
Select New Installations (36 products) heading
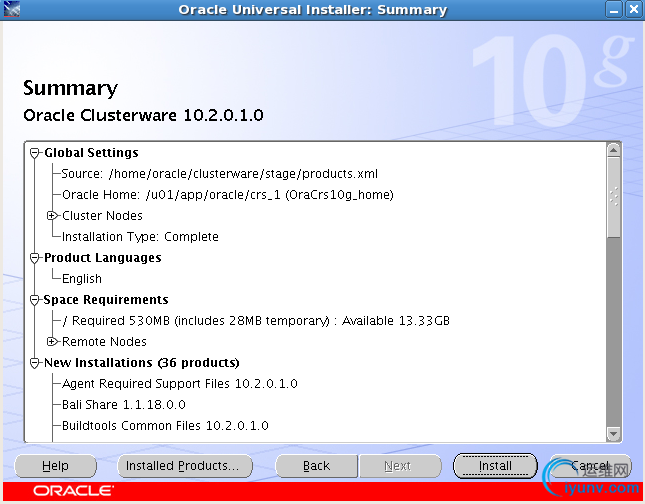[x=142, y=363]
